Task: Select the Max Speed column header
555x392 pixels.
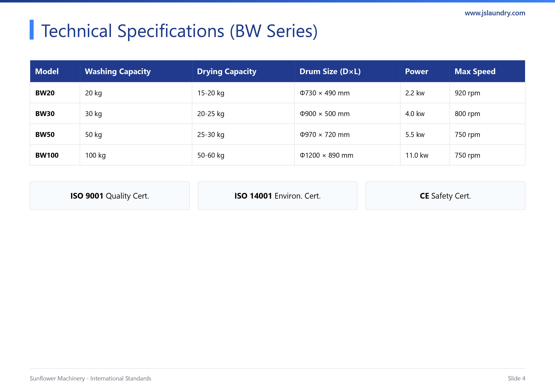Action: 487,71
